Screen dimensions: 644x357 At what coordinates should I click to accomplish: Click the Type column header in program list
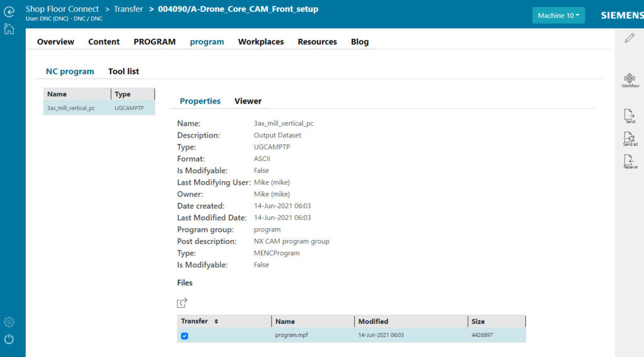133,94
